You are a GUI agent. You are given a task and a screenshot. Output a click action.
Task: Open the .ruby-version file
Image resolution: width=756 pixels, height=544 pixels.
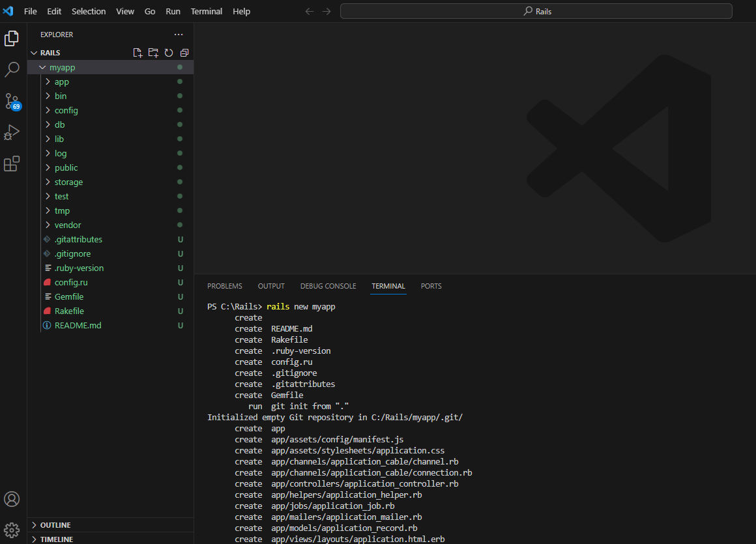click(x=79, y=268)
